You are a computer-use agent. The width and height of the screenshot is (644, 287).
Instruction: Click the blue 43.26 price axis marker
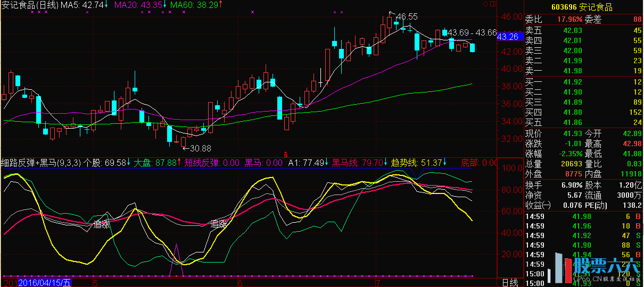508,37
